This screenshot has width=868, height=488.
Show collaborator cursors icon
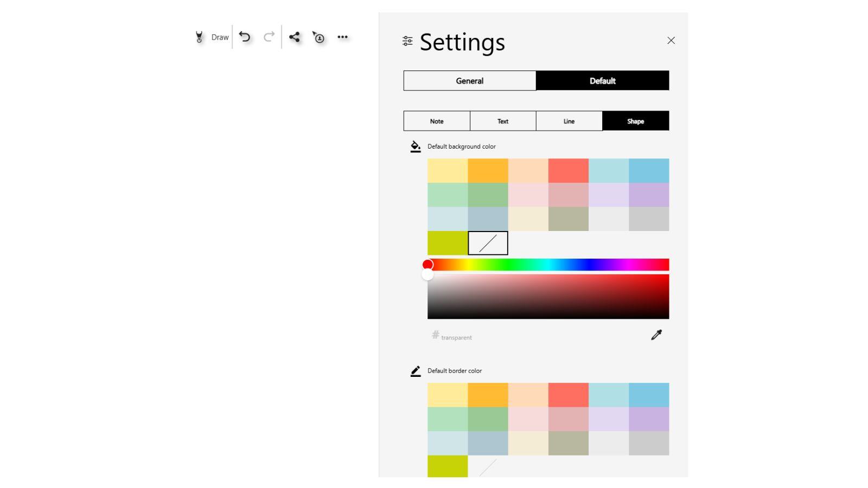pyautogui.click(x=320, y=37)
